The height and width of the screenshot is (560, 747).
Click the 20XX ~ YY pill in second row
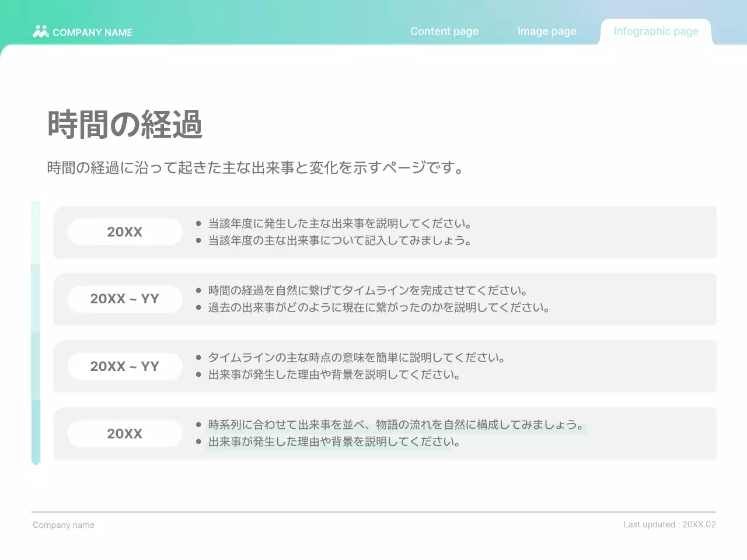coord(124,299)
